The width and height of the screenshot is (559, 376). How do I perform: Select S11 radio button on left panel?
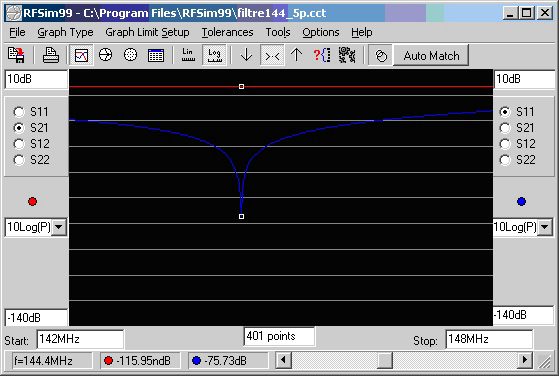tap(19, 112)
